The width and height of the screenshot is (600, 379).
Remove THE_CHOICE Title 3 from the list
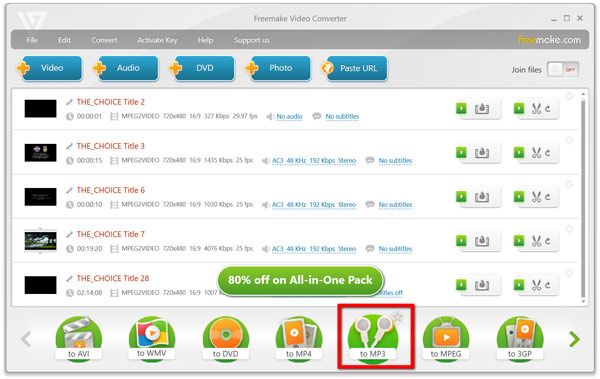(x=569, y=140)
